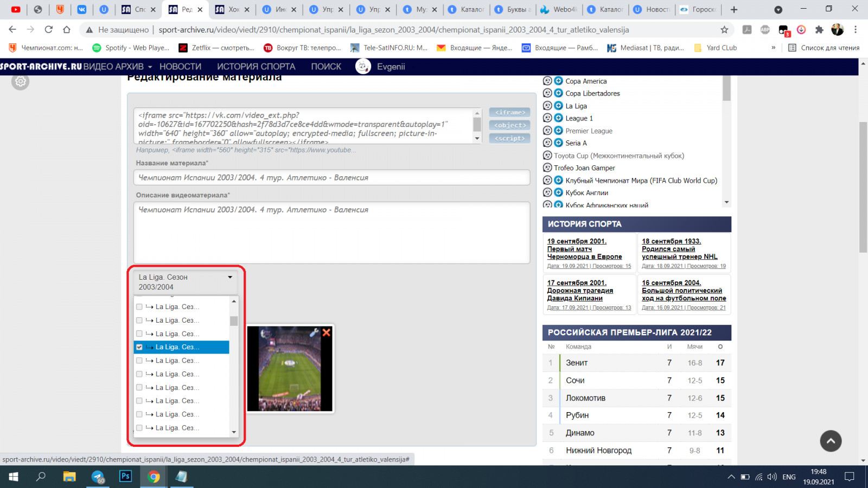868x488 pixels.
Task: Check the first La Liga season checkbox in the list
Action: click(x=139, y=307)
